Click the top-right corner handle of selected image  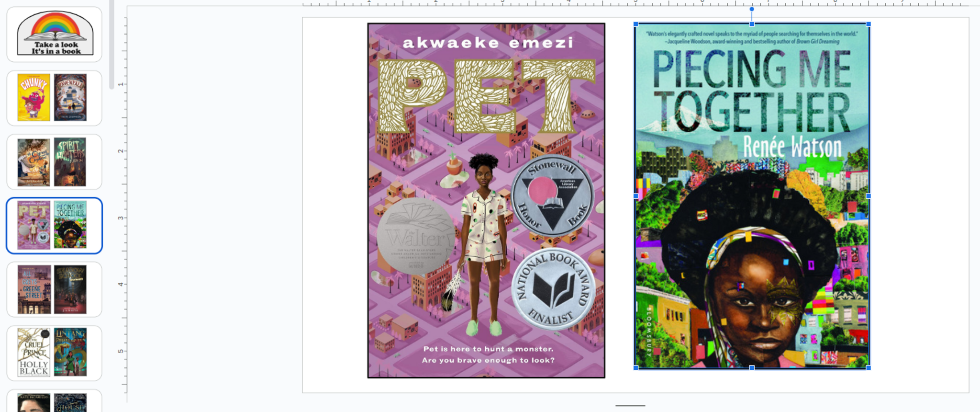[x=869, y=24]
